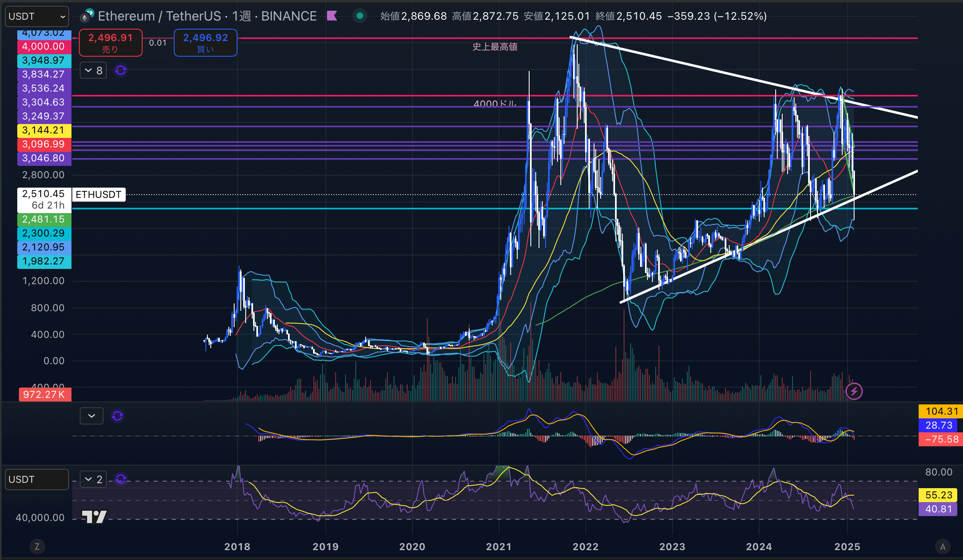Click the 55.23 RSI average value label

click(x=938, y=495)
